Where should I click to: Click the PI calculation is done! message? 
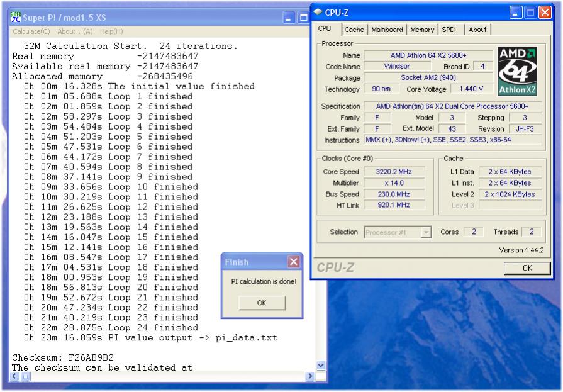(x=264, y=281)
